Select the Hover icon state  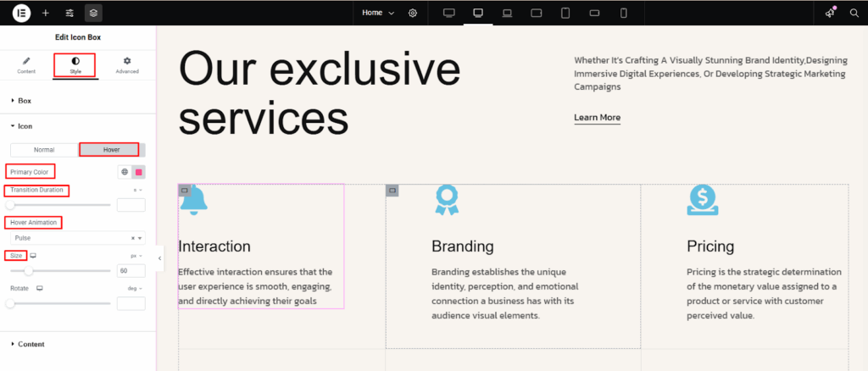(111, 150)
